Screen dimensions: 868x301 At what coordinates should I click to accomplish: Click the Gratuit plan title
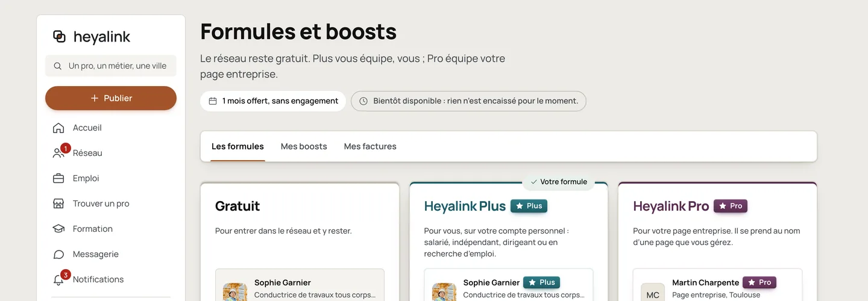[x=237, y=206]
